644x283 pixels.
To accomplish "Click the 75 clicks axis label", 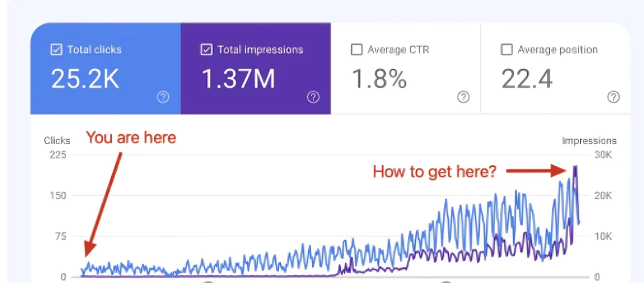I will click(x=61, y=236).
